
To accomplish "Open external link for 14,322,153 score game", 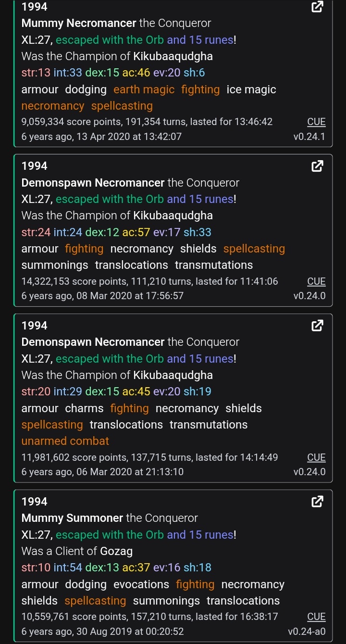I will (317, 166).
